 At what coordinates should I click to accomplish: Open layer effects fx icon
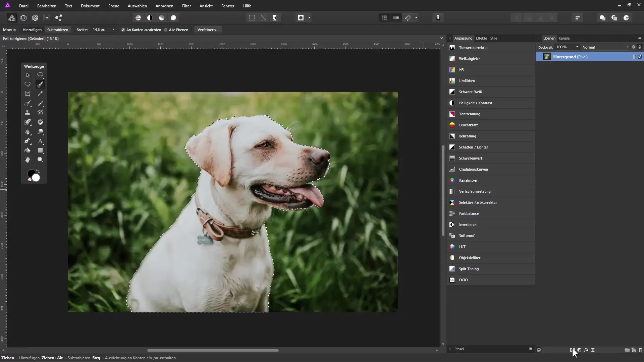click(586, 350)
